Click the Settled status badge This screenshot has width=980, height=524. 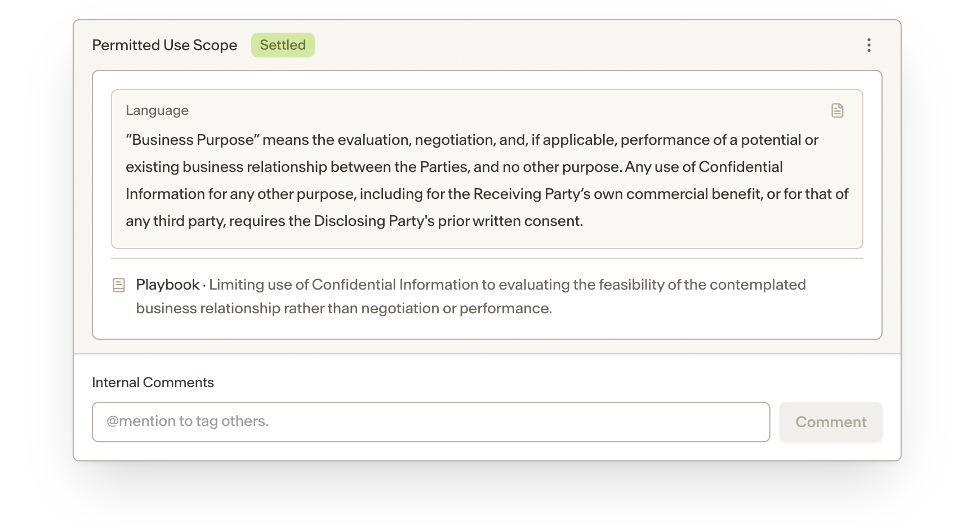point(283,45)
